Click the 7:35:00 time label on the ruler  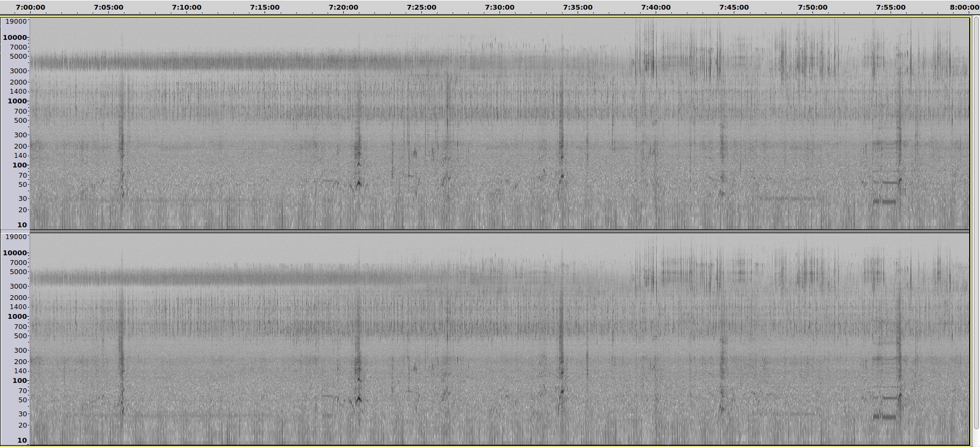click(578, 8)
